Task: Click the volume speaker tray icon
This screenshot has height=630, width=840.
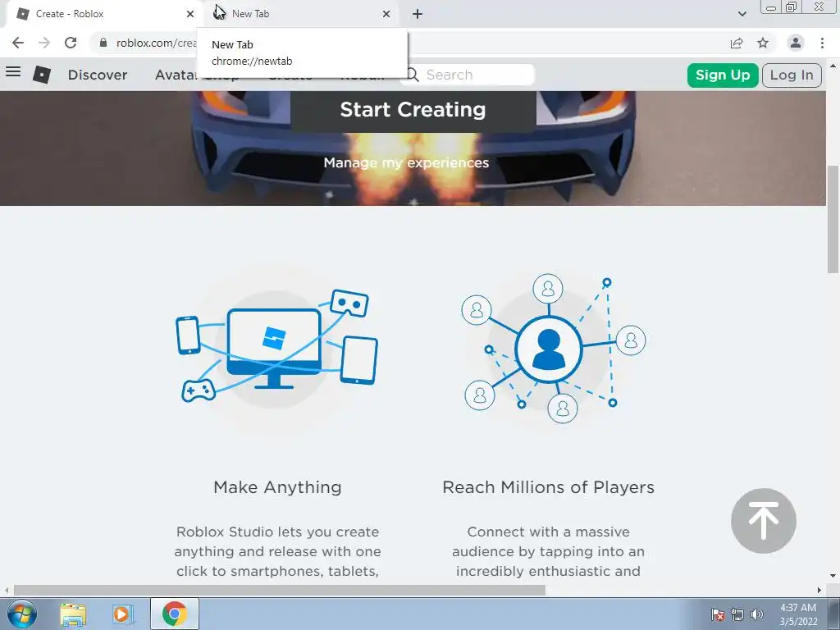Action: (757, 614)
